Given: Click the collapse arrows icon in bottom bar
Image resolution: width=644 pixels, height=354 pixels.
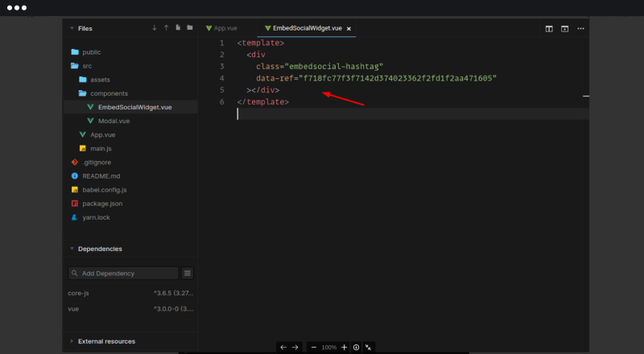Looking at the screenshot, I should 368,348.
